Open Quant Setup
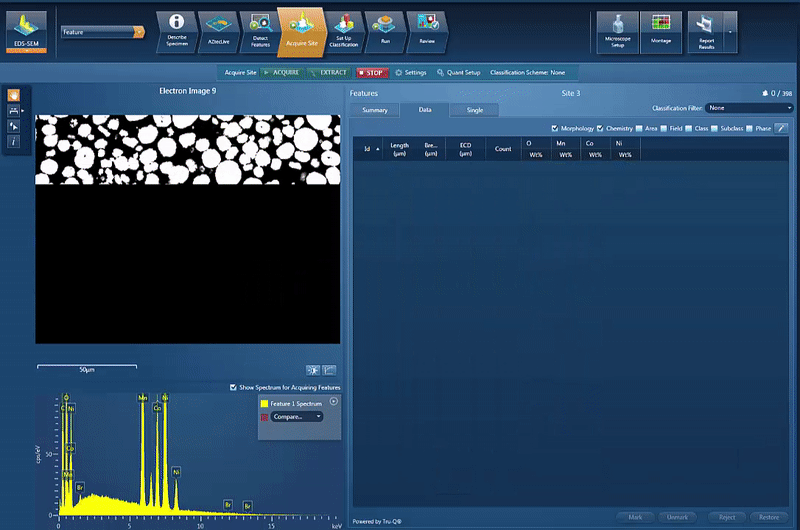Screen dimensions: 800x530 (x=456, y=73)
